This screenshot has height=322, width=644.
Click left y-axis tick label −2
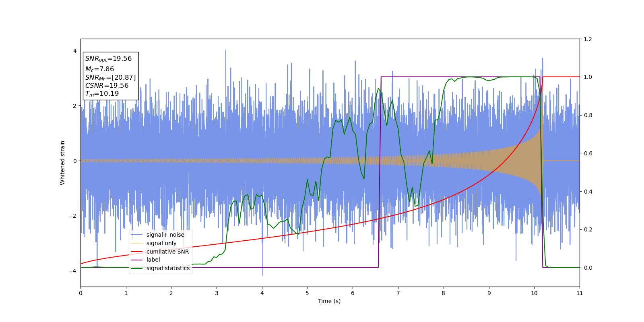tap(72, 216)
